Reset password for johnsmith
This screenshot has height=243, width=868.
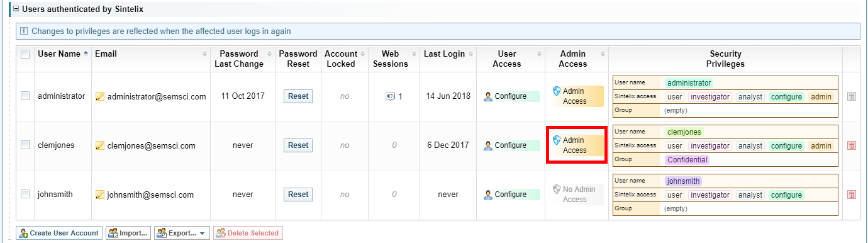(298, 195)
